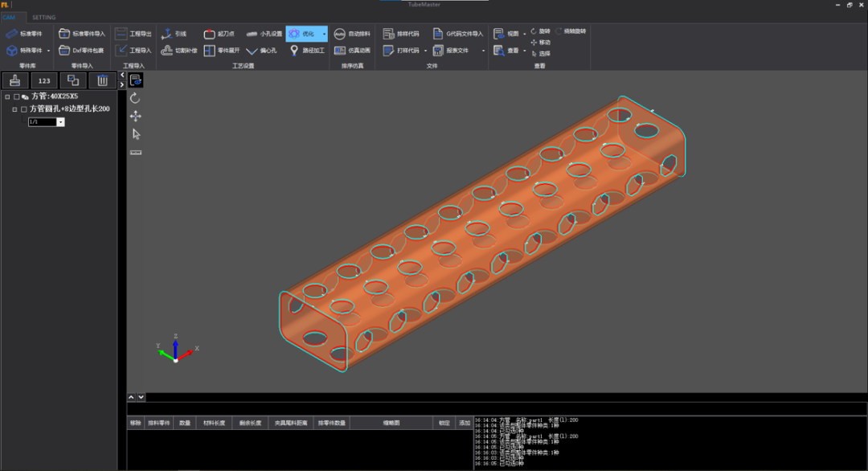
Task: Click 工程导入 project import button
Action: (x=133, y=51)
